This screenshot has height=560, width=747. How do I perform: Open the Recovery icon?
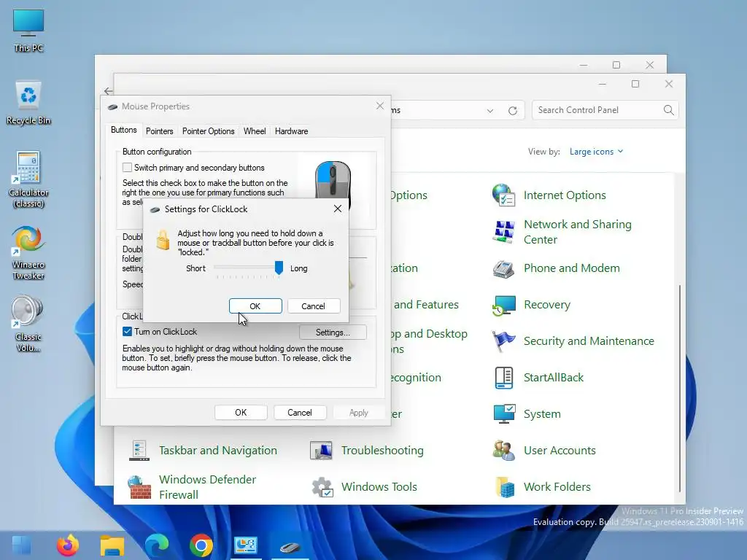tap(503, 306)
